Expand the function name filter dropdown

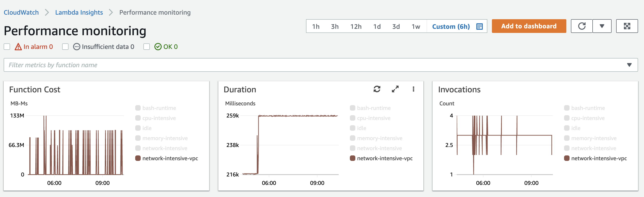pos(629,65)
